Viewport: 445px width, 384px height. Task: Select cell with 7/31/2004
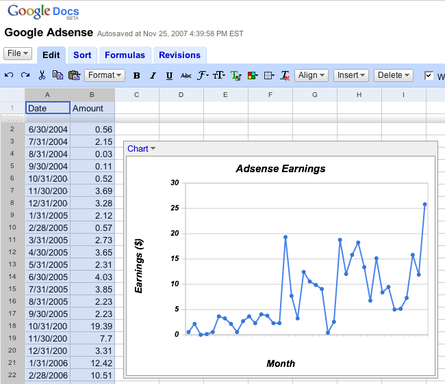[x=48, y=142]
